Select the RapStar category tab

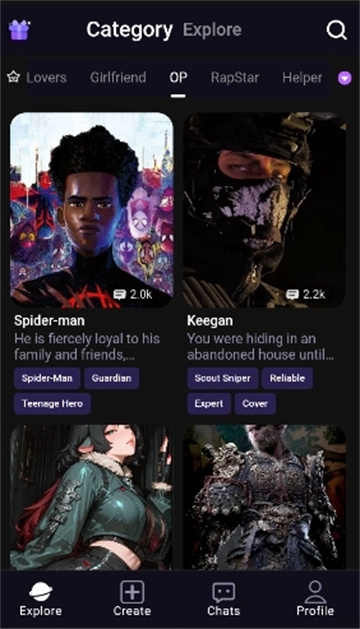tap(235, 77)
